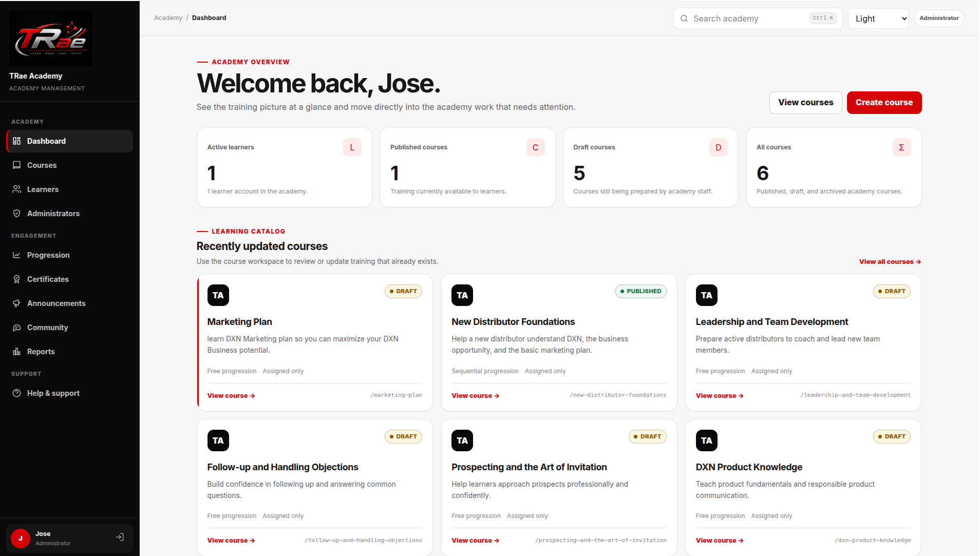Screen dimensions: 980x556
Task: Click the red Create course button
Action: (x=884, y=103)
